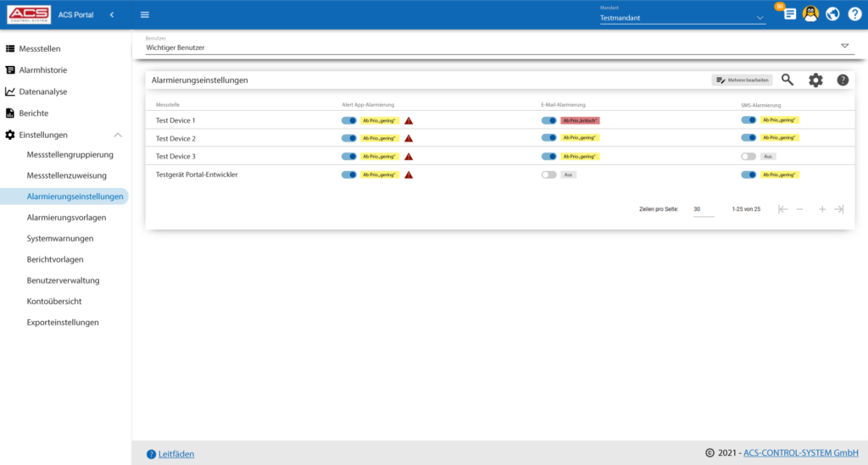This screenshot has width=868, height=465.
Task: Click E-Mail priority tag kritisch for Test Device 1
Action: [580, 120]
